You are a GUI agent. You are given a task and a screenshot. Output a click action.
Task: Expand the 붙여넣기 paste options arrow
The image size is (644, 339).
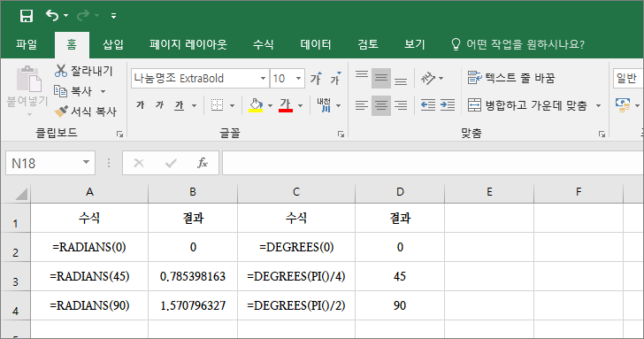(x=28, y=114)
